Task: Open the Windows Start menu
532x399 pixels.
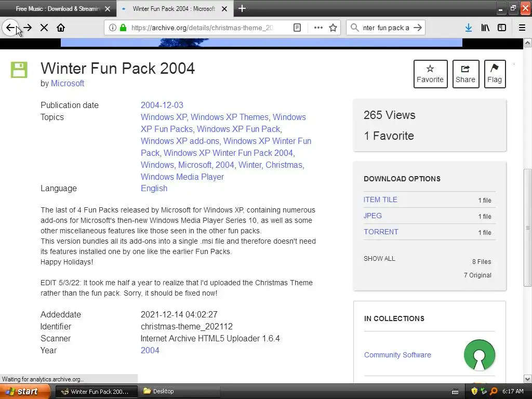Action: pos(24,392)
